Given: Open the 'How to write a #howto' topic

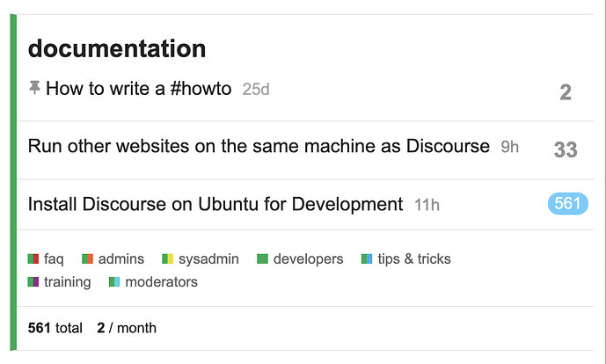Looking at the screenshot, I should [139, 89].
